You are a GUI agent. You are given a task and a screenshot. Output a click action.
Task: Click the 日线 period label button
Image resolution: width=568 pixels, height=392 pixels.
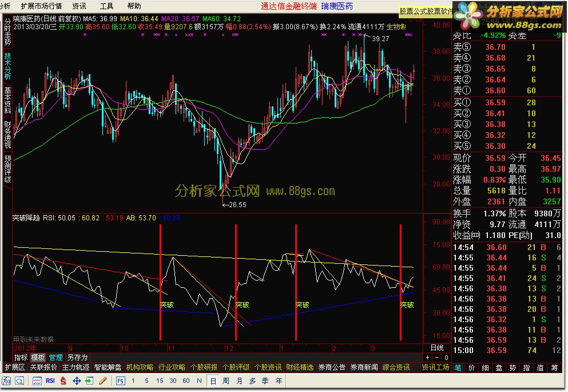pos(437,348)
